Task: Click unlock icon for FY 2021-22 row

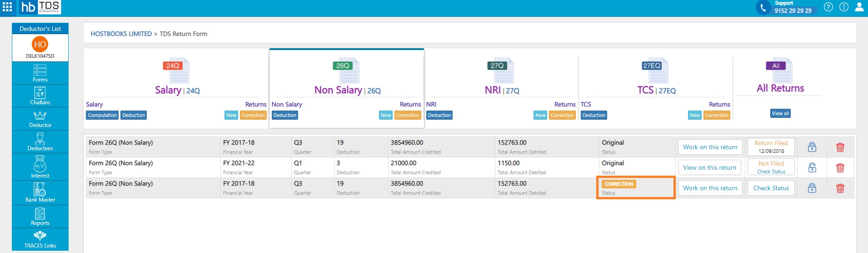Action: [x=812, y=167]
